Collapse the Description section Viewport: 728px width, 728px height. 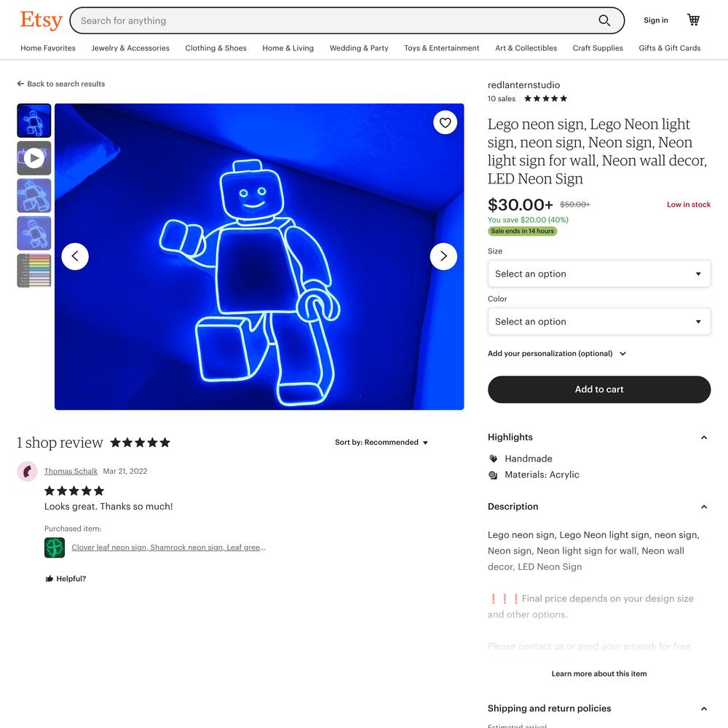click(x=704, y=507)
